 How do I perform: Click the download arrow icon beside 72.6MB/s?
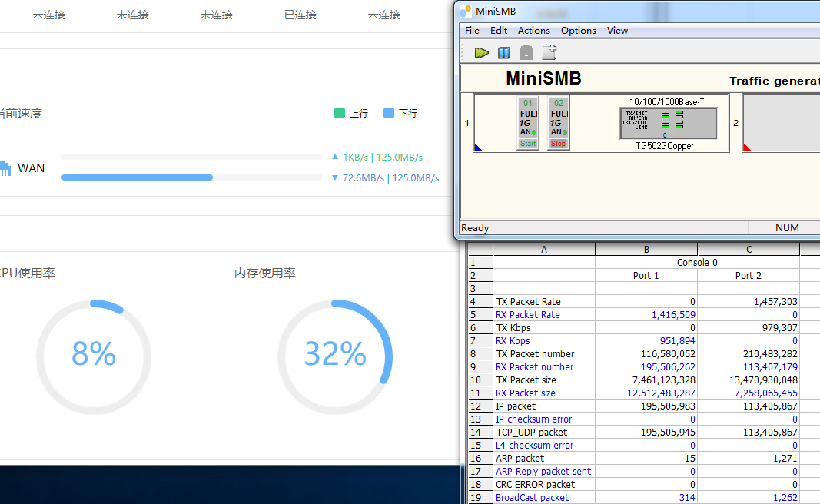pos(335,177)
